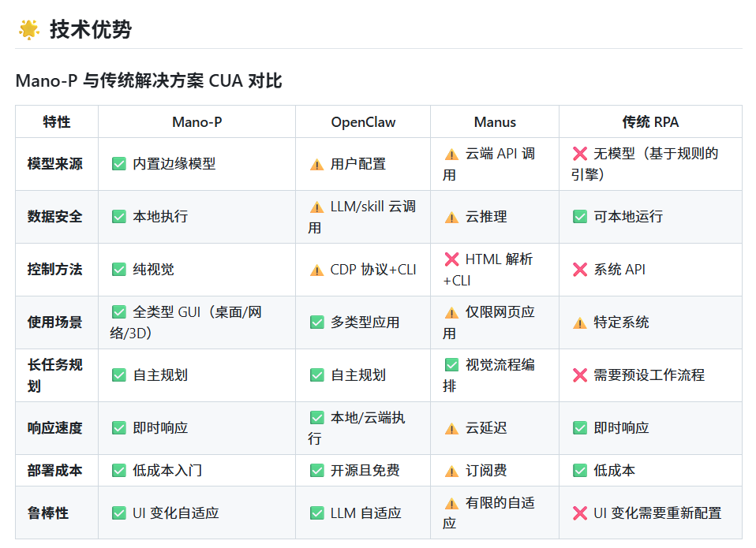Click the 低成本入门 cell text
The height and width of the screenshot is (548, 756).
click(167, 470)
